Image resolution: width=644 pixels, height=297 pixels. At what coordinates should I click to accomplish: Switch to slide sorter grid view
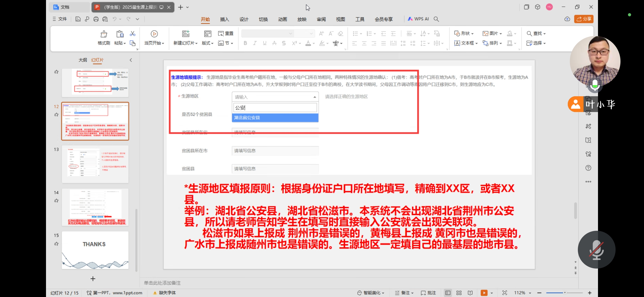[459, 293]
